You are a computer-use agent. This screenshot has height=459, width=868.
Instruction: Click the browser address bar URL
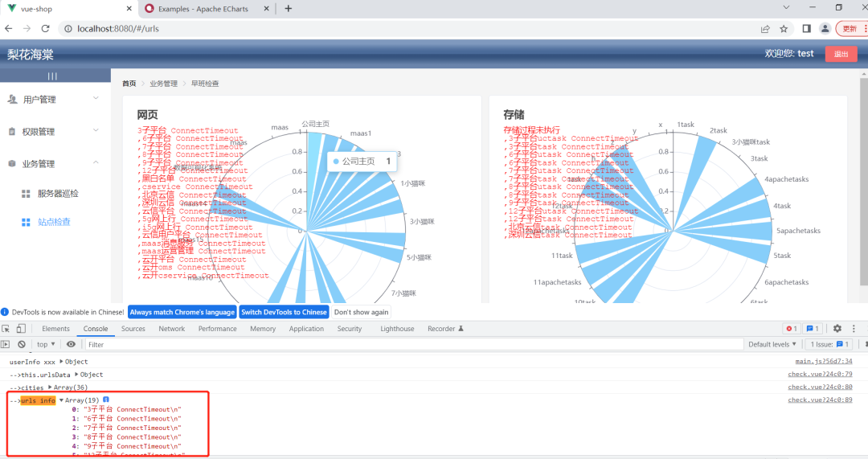pos(118,29)
